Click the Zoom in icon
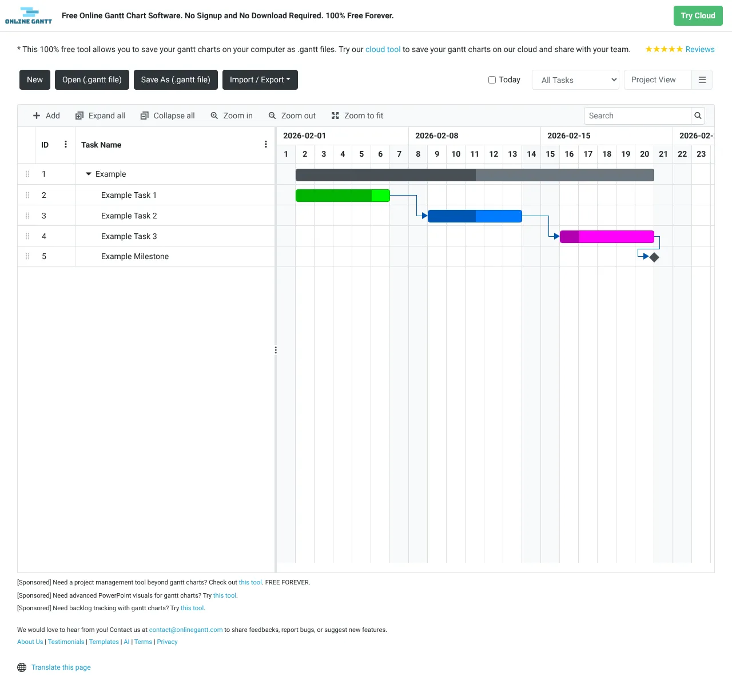The height and width of the screenshot is (700, 732). pyautogui.click(x=214, y=116)
